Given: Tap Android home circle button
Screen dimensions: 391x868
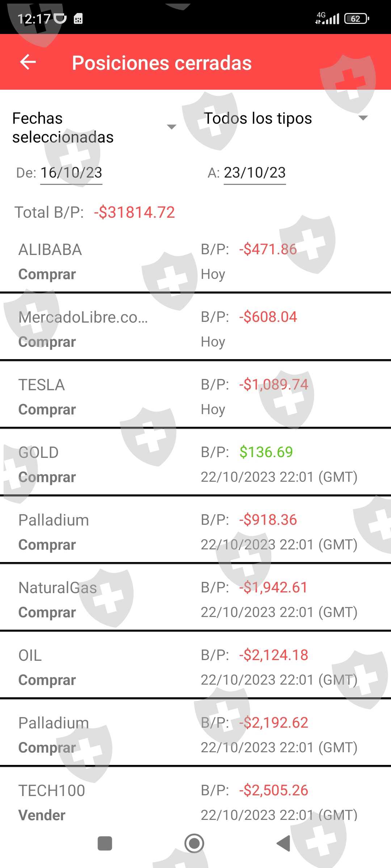Looking at the screenshot, I should tap(194, 843).
